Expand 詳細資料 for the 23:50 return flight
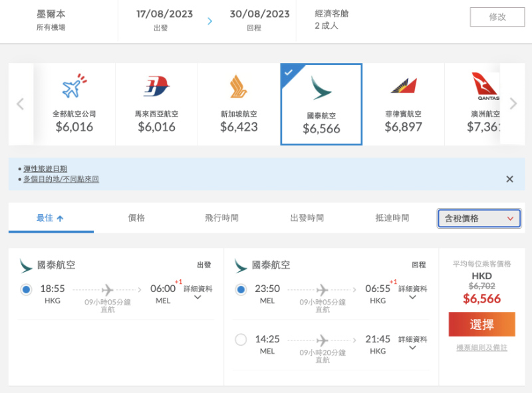This screenshot has height=393, width=532. (412, 293)
